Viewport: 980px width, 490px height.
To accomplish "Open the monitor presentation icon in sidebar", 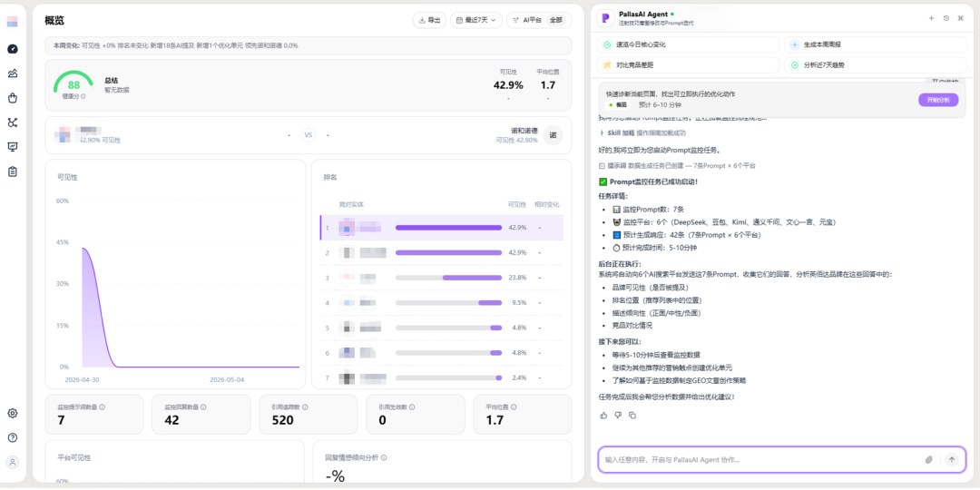I will click(13, 146).
